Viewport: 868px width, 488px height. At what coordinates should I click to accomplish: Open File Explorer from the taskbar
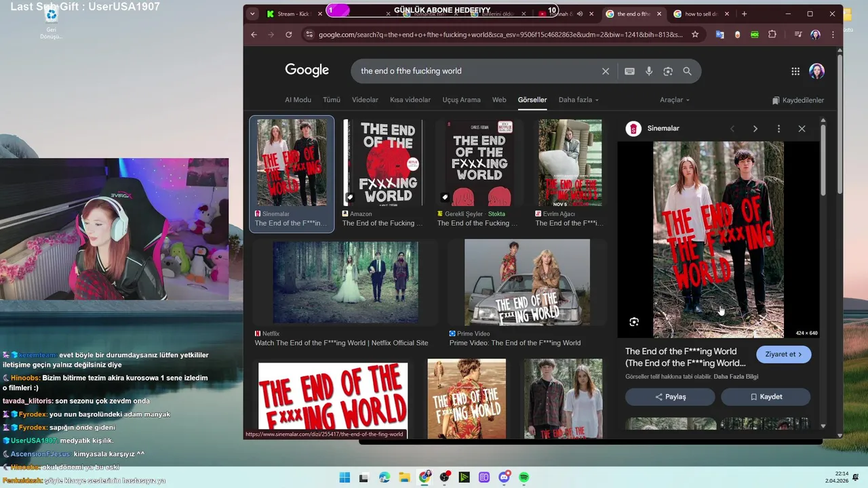tap(404, 477)
